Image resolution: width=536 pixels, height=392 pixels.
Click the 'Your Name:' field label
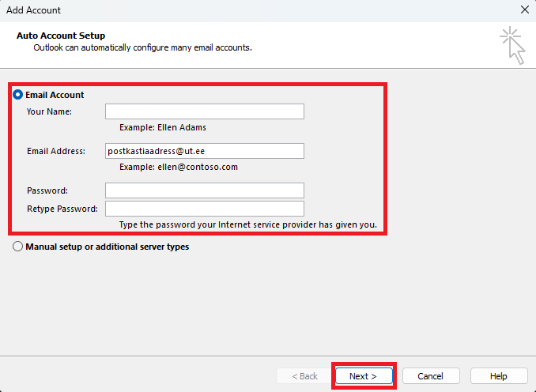49,111
